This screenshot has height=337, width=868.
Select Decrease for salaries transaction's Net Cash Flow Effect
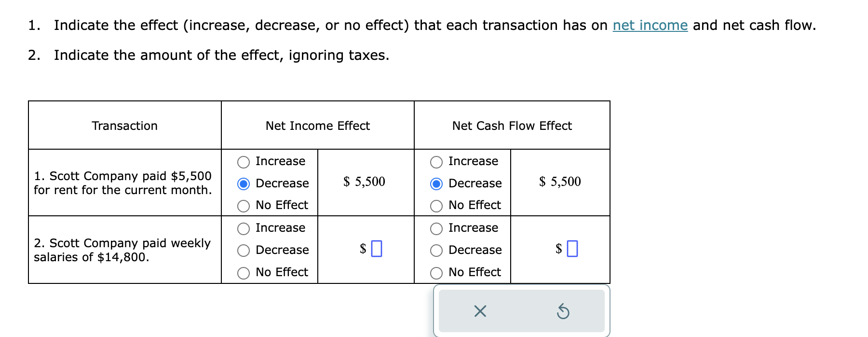coord(436,250)
